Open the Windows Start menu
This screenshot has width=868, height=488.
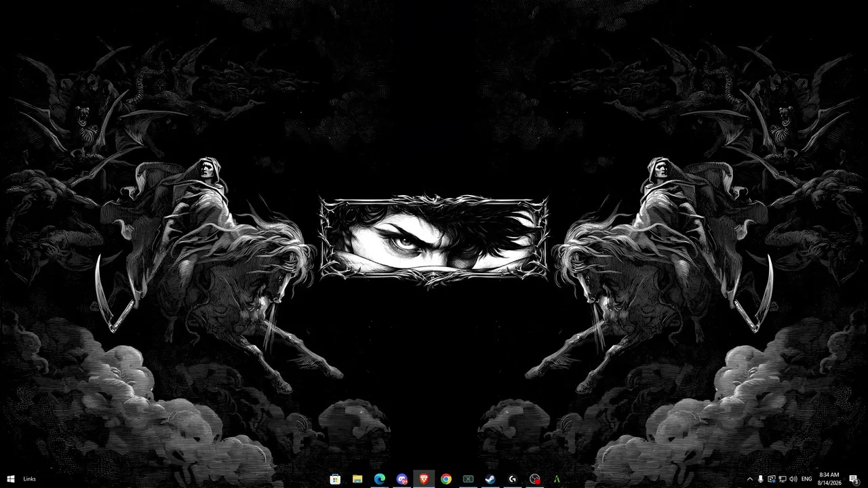[x=11, y=479]
